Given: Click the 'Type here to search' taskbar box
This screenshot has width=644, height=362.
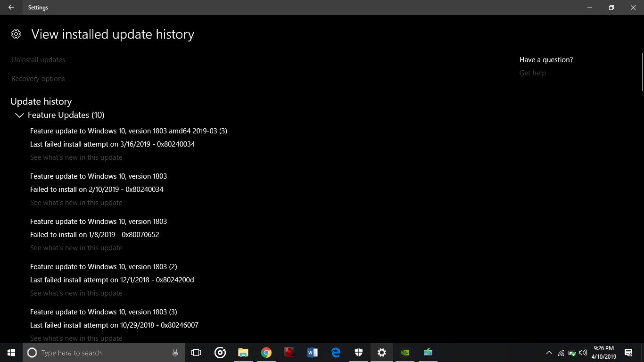Looking at the screenshot, I should pyautogui.click(x=104, y=353).
